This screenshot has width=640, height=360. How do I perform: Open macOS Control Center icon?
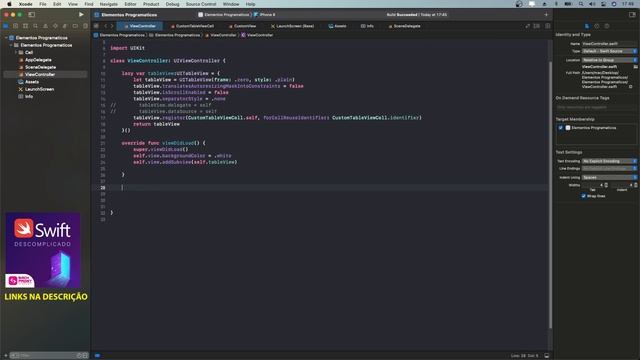[x=603, y=4]
